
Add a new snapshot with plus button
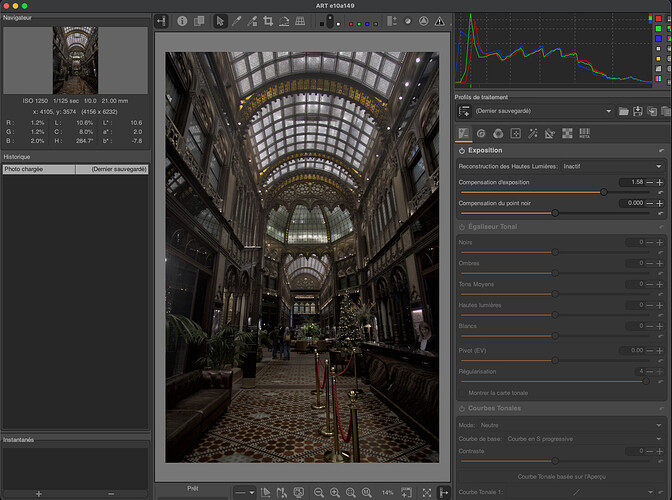tap(39, 494)
